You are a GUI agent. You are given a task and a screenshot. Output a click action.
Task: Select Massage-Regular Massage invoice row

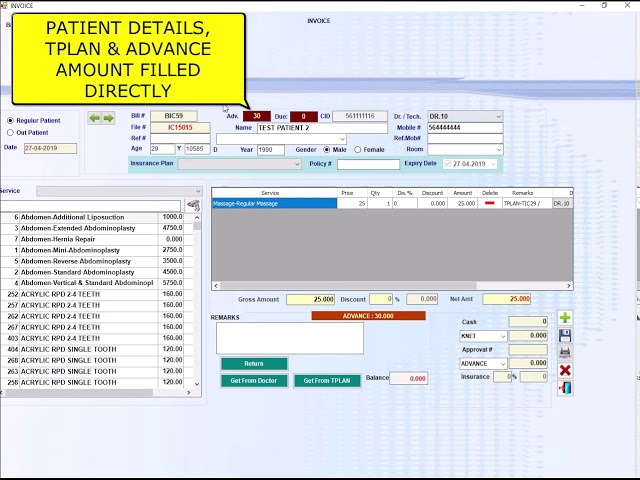[274, 203]
